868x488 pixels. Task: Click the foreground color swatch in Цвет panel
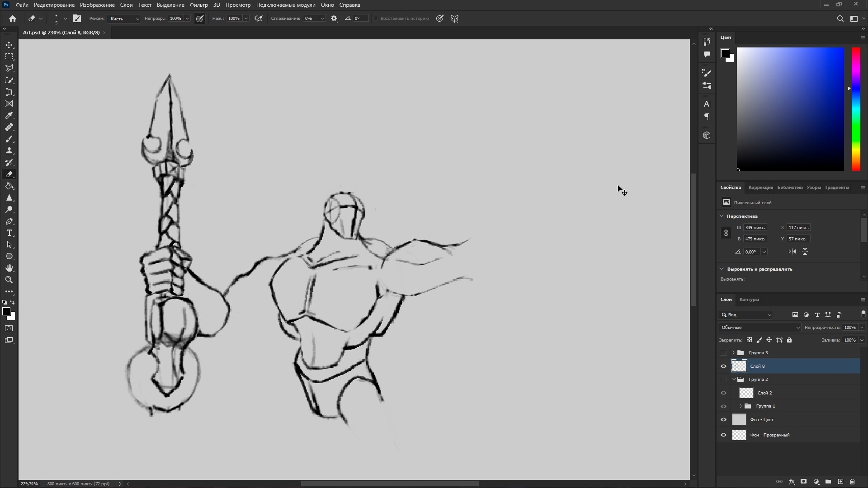725,53
